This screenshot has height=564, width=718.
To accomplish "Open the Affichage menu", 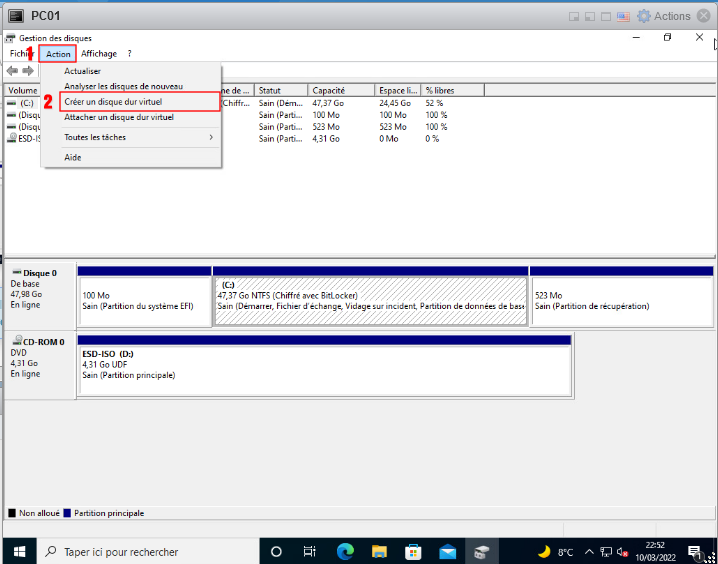I will tap(99, 54).
